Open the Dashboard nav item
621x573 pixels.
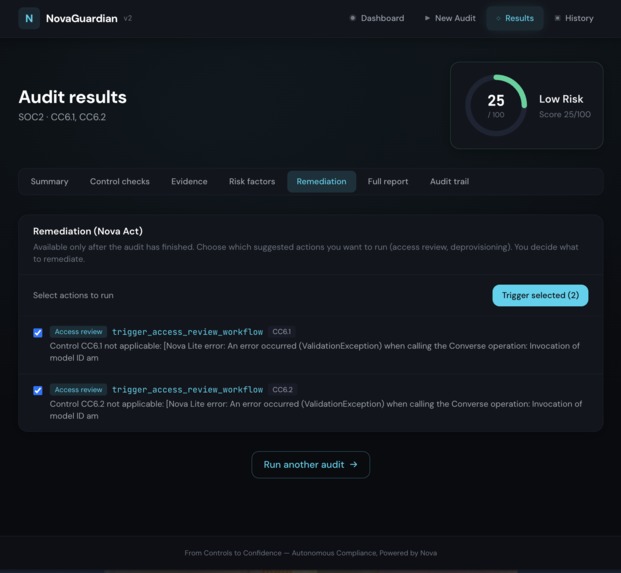377,18
